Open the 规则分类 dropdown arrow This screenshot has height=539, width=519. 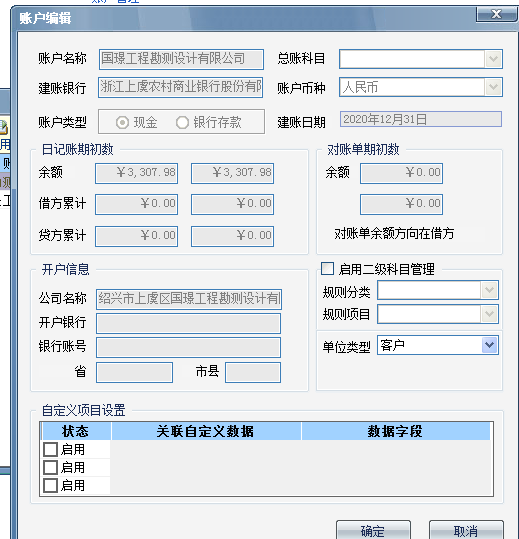pyautogui.click(x=489, y=290)
